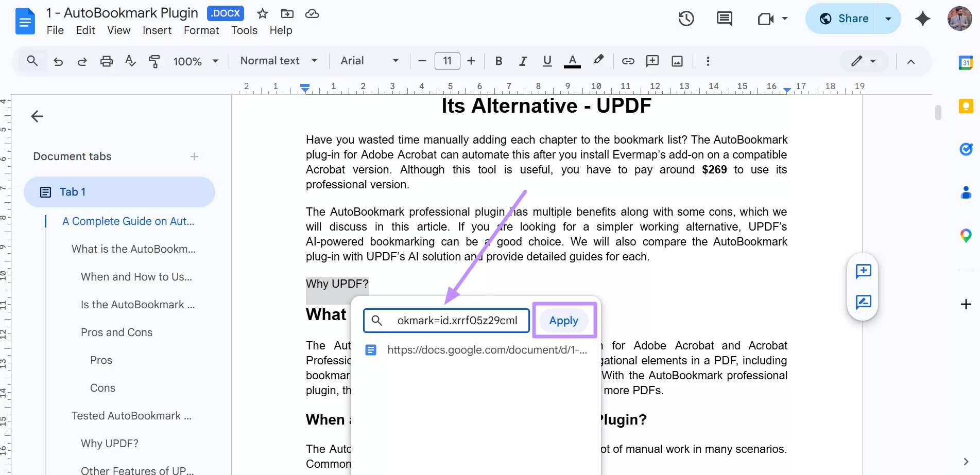Screen dimensions: 980x475
Task: Open the paragraph style dropdown showing Normal text
Action: (x=278, y=61)
